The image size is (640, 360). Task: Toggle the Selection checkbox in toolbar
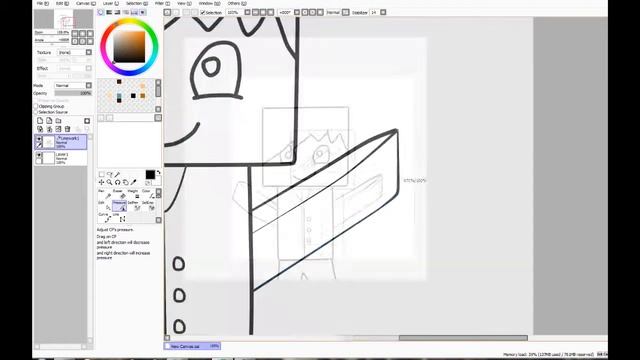click(x=203, y=13)
